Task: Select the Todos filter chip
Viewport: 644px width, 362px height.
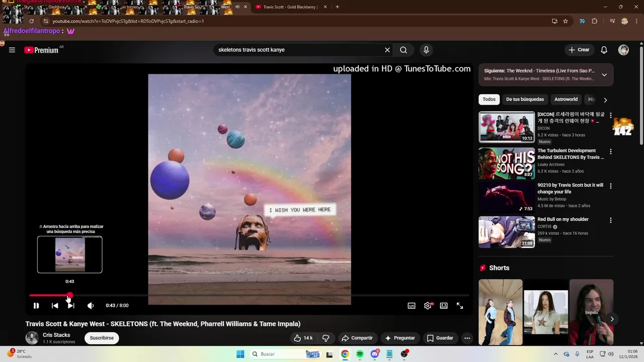Action: click(489, 100)
